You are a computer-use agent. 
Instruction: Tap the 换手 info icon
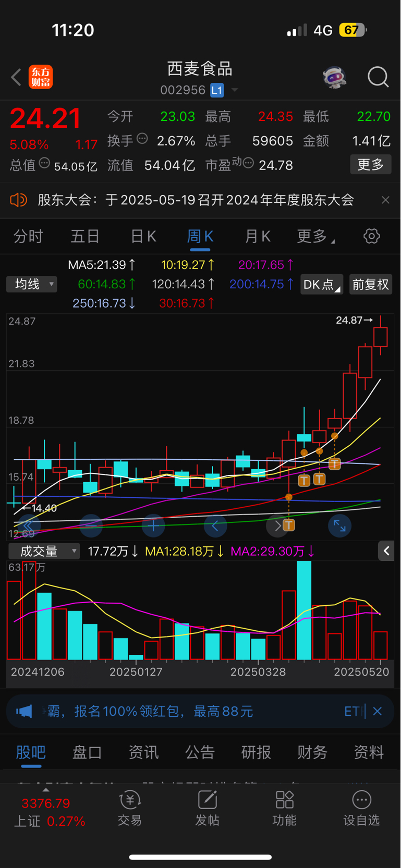pos(142,139)
